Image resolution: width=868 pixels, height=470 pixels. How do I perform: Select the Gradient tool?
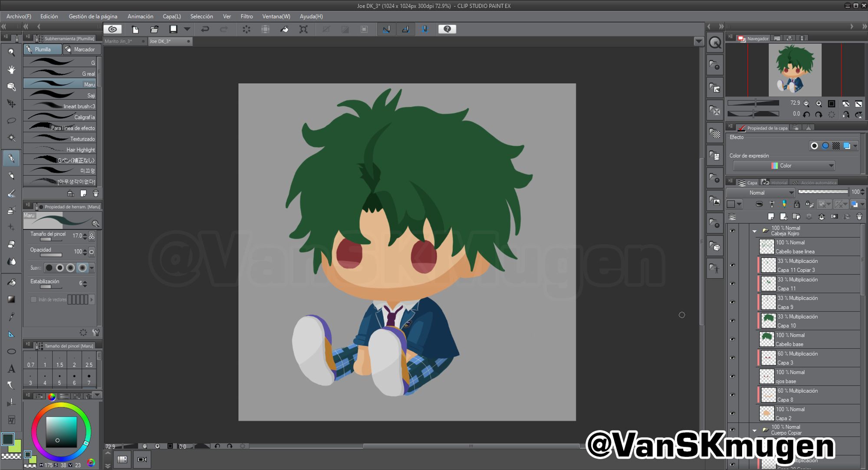pyautogui.click(x=11, y=299)
